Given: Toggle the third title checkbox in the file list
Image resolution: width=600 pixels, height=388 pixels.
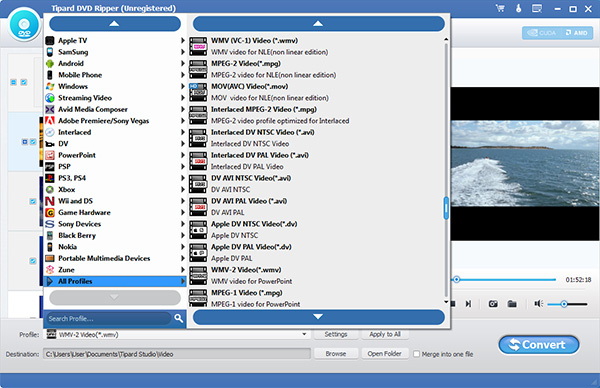Looking at the screenshot, I should (x=33, y=201).
